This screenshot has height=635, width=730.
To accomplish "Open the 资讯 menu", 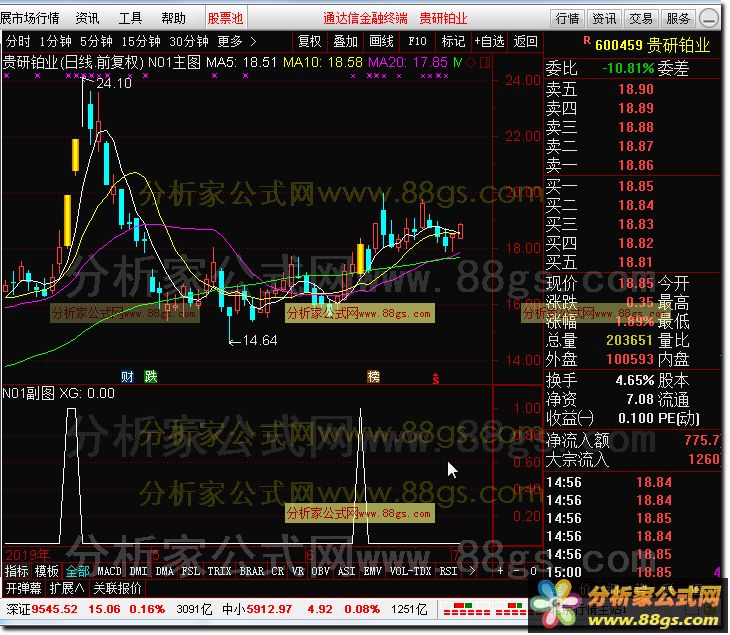I will [87, 18].
